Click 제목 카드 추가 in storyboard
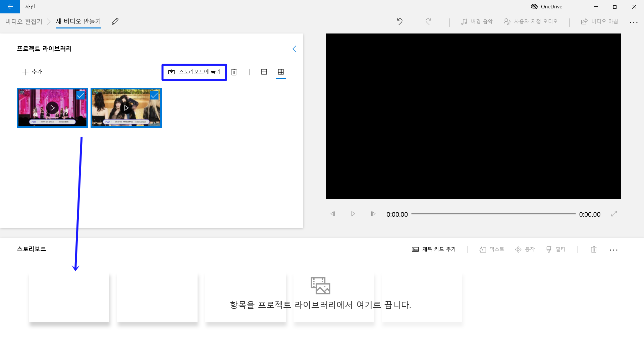The height and width of the screenshot is (345, 644). pyautogui.click(x=434, y=249)
